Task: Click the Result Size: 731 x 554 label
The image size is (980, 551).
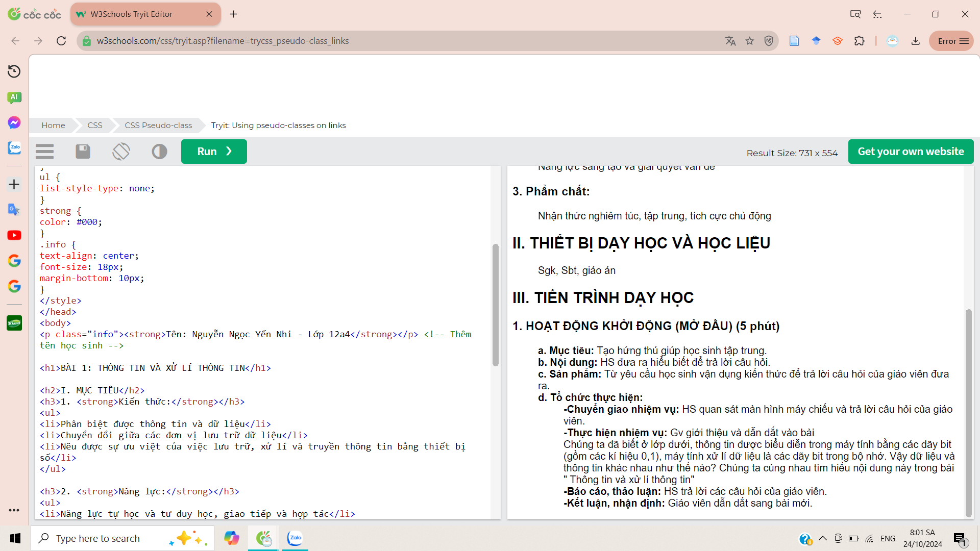Action: tap(792, 153)
